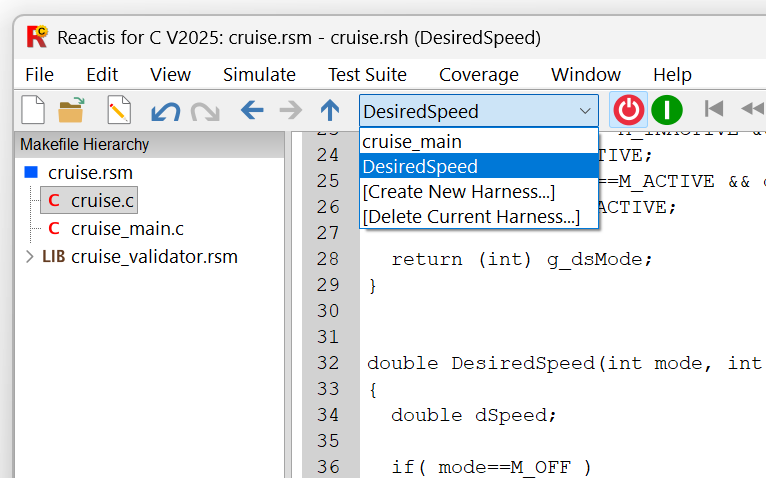Select cruise.c in the hierarchy tree

102,200
